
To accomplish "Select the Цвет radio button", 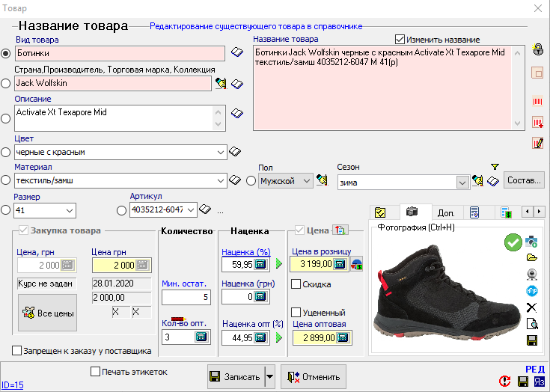I will point(6,152).
